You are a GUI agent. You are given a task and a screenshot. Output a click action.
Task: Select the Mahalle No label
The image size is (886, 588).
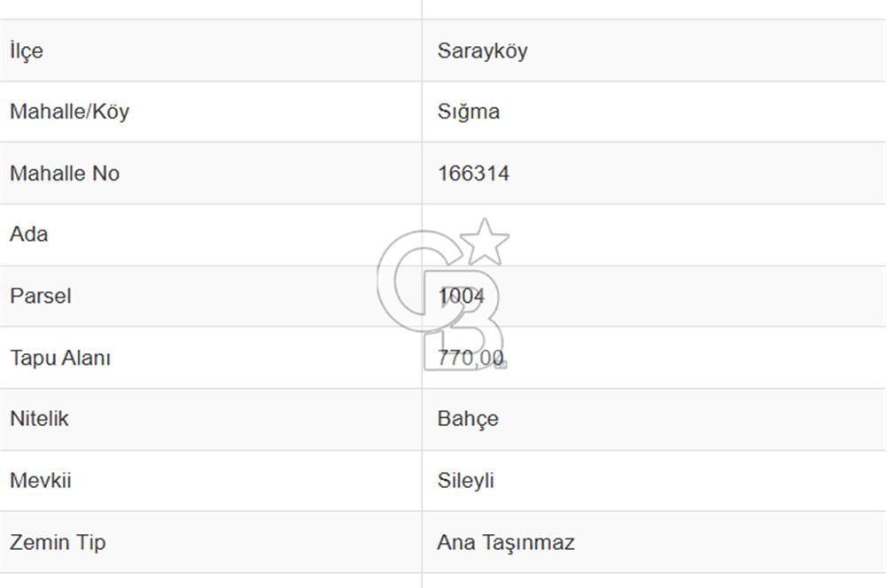pyautogui.click(x=65, y=174)
